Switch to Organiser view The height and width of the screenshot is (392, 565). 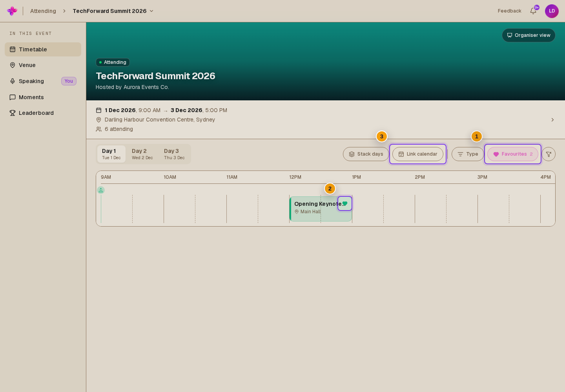(529, 35)
